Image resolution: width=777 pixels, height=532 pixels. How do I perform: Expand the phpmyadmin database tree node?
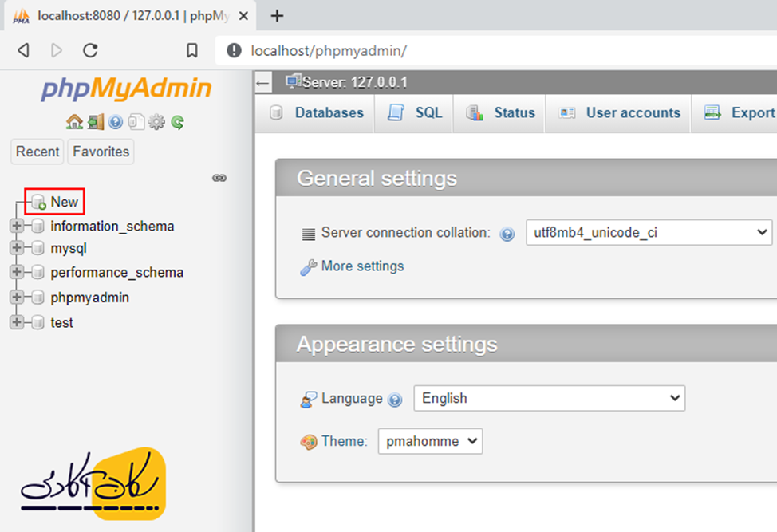(17, 298)
